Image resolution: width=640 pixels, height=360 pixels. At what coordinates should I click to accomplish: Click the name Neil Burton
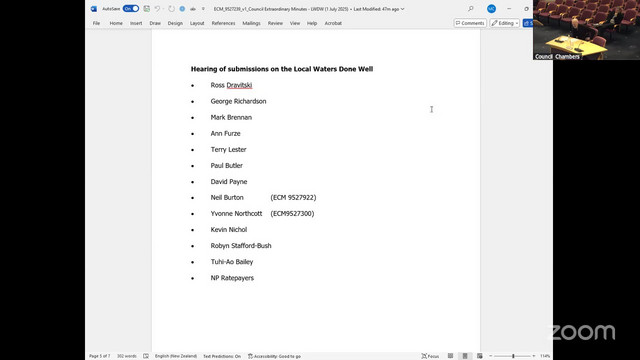[227, 198]
